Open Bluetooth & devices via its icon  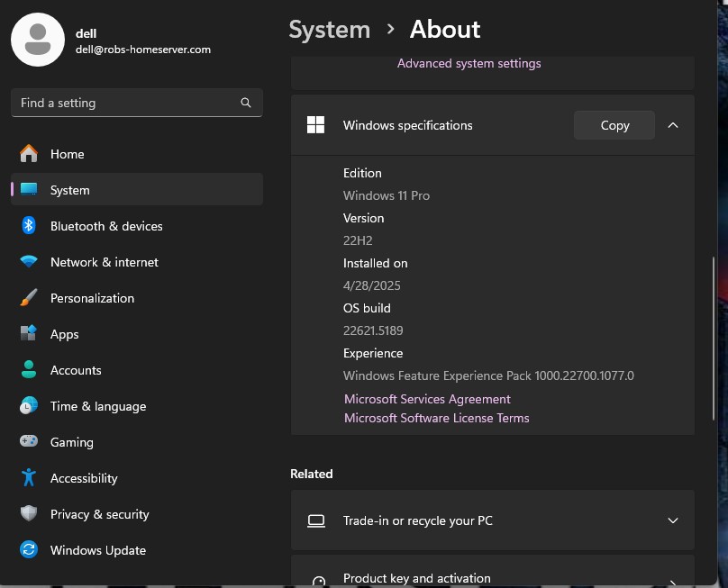click(x=29, y=226)
